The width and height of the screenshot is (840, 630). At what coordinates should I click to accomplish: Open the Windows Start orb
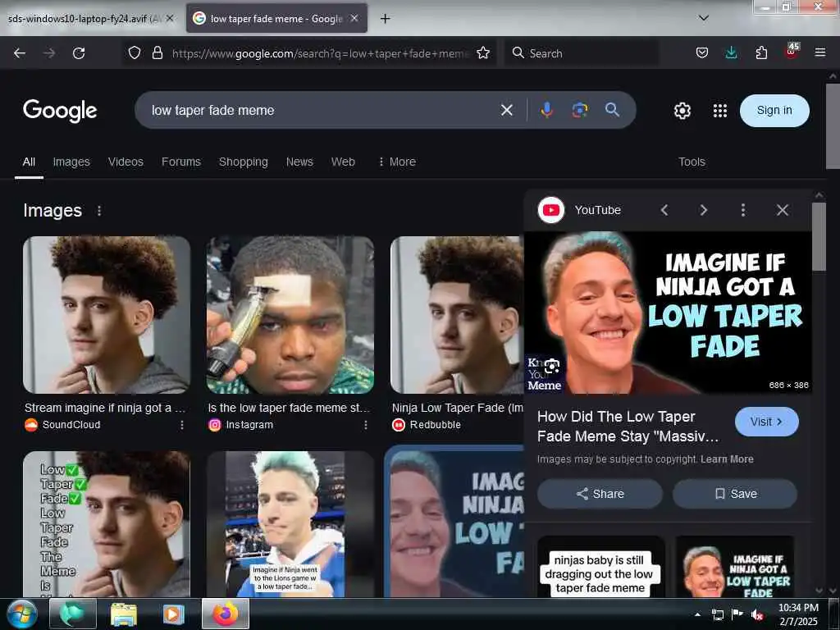click(21, 614)
